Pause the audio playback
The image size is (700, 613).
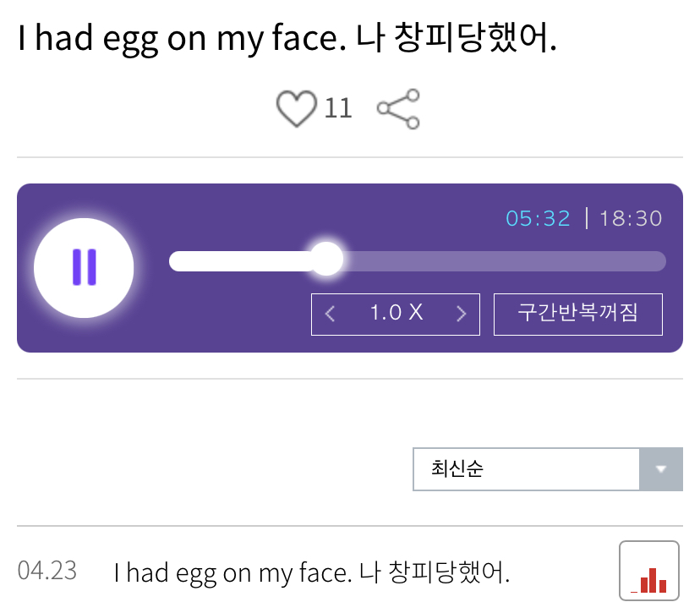coord(84,267)
